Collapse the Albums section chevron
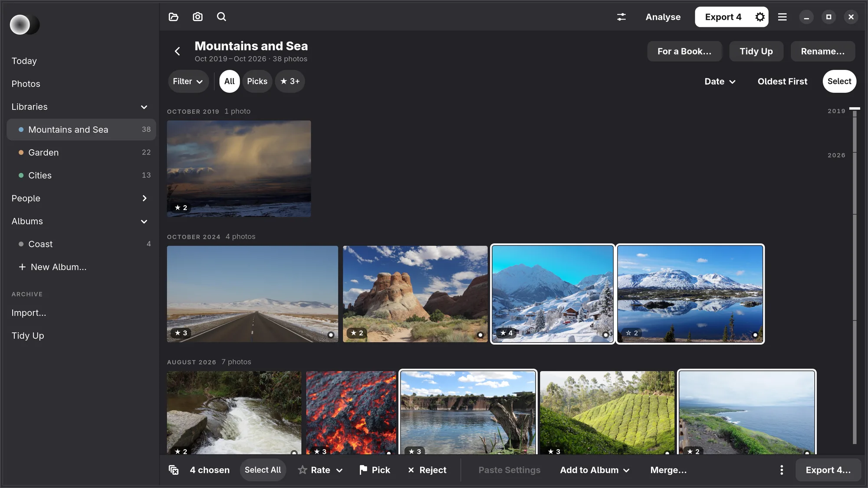868x488 pixels. pos(144,221)
